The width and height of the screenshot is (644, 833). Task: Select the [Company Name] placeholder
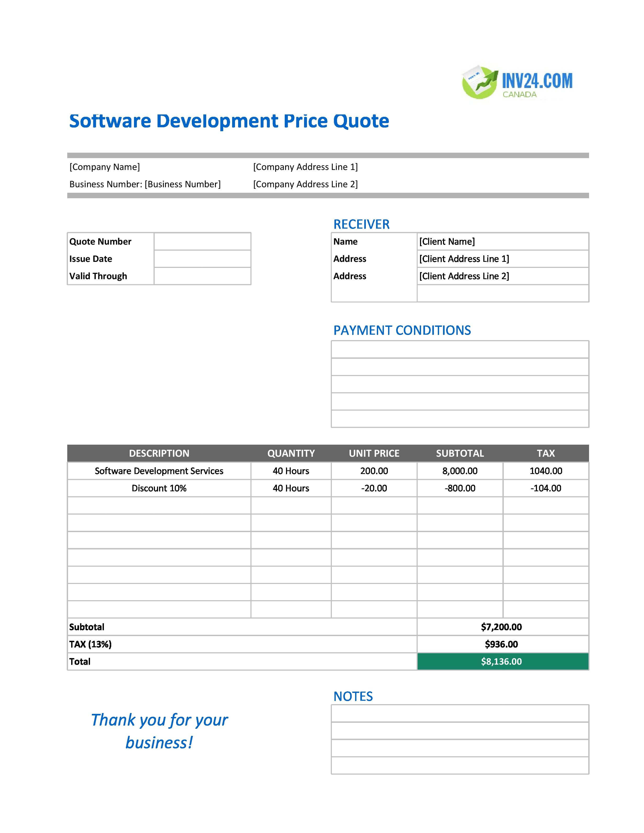click(x=104, y=167)
